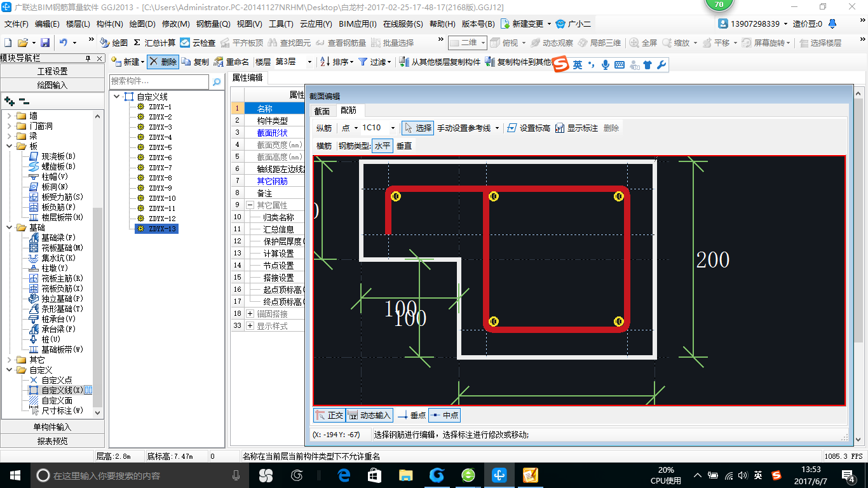Click the 删除 delete button in component toolbar

[163, 62]
